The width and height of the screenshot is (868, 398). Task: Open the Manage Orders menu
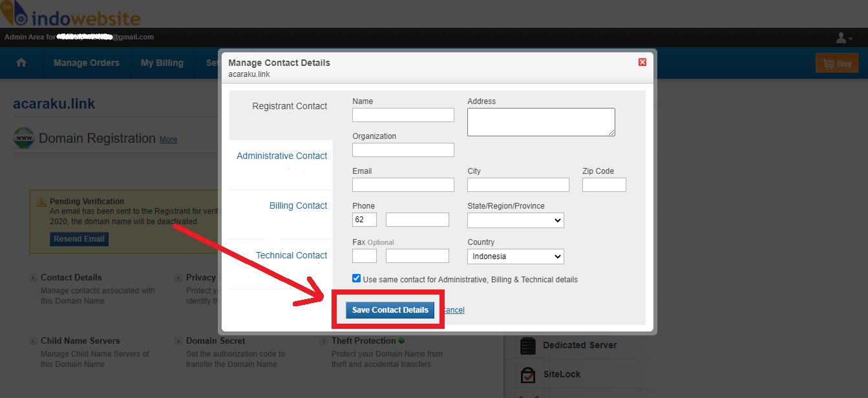(x=87, y=63)
